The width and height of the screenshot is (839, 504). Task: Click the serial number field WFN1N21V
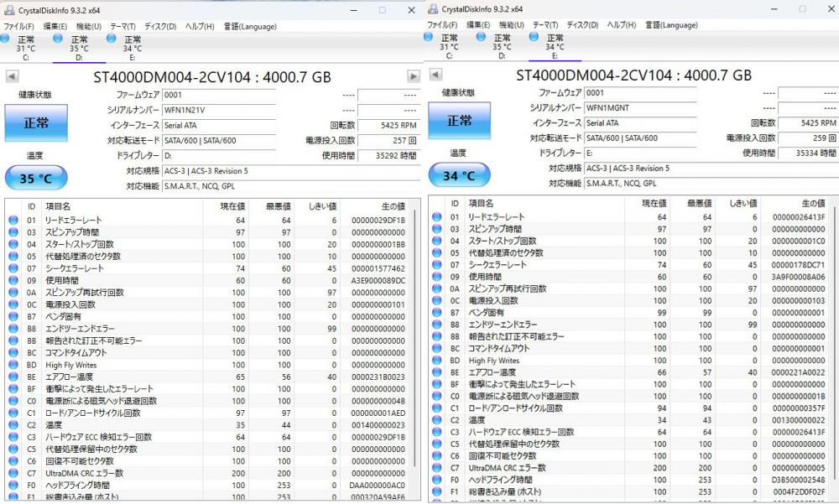click(x=219, y=110)
